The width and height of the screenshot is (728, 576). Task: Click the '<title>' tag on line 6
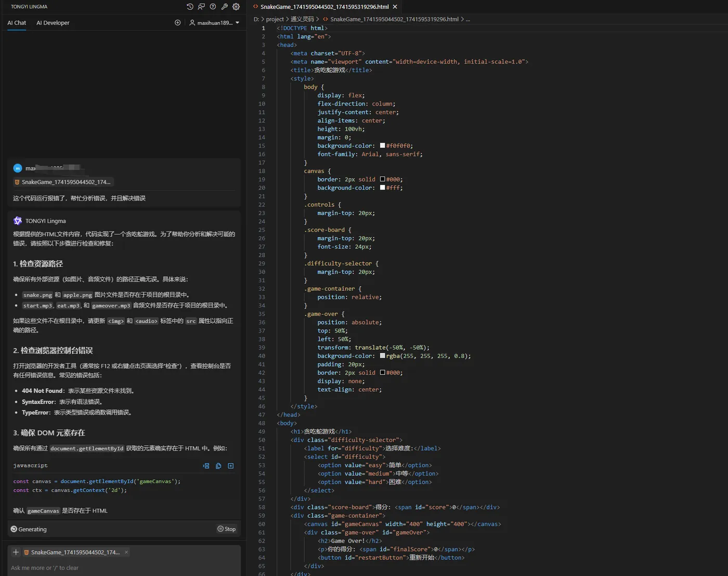point(302,70)
